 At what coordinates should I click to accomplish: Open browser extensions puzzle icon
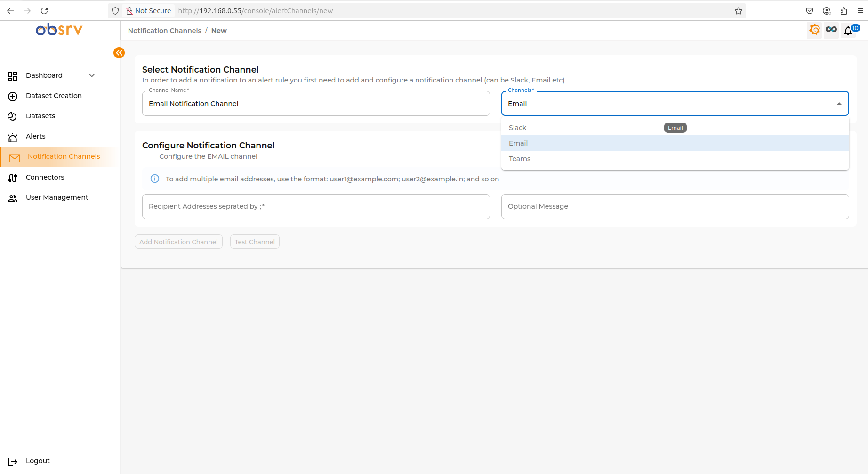pos(844,11)
